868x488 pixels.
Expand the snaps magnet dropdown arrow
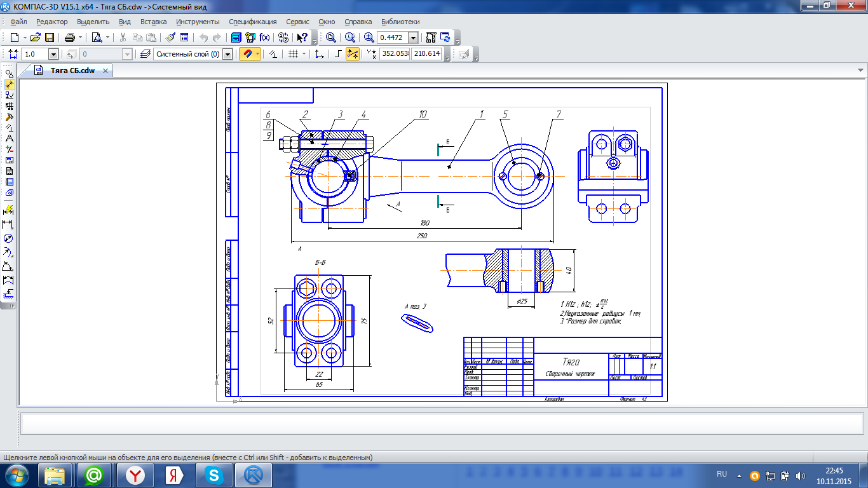point(257,54)
